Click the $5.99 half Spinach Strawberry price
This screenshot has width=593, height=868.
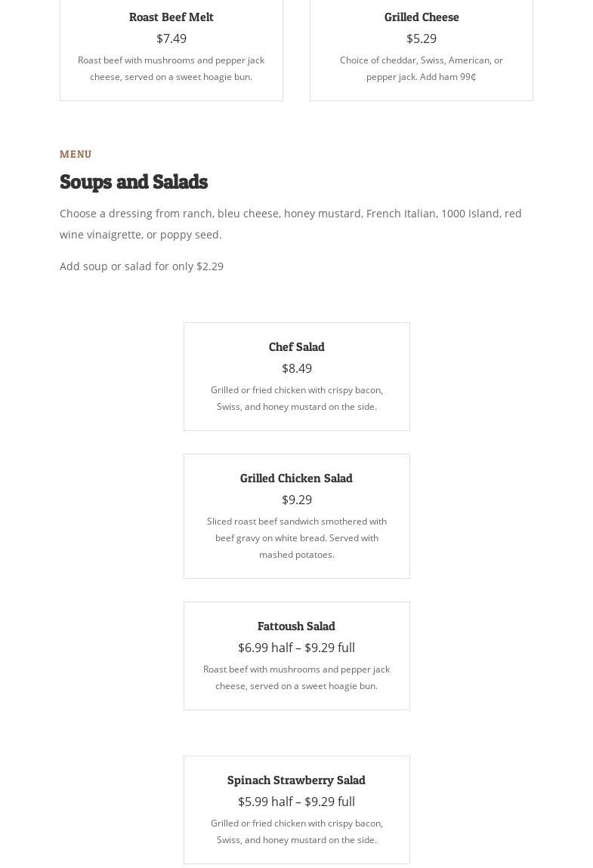[296, 802]
